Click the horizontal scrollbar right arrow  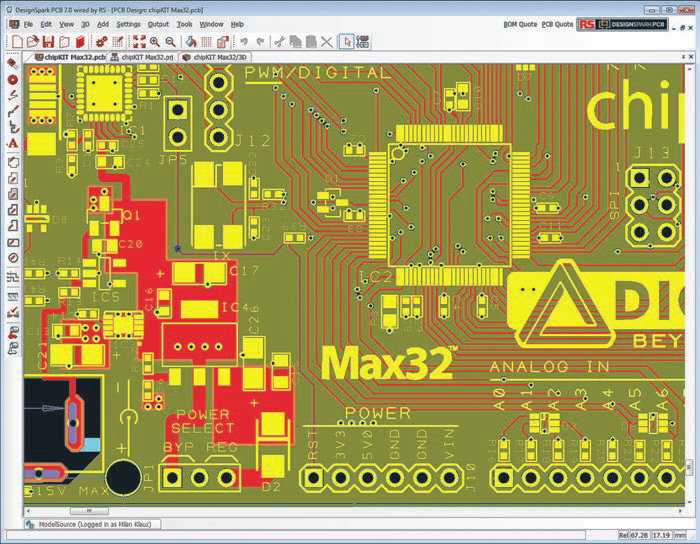point(680,511)
